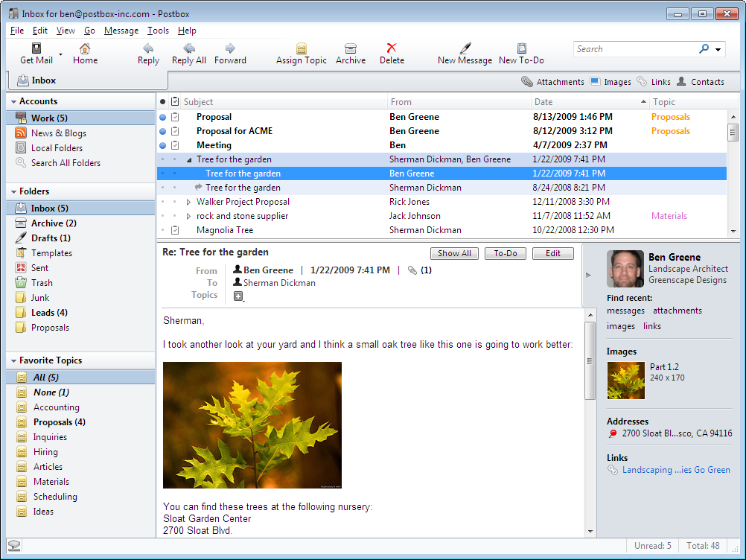Sort messages by Date column
The width and height of the screenshot is (746, 560).
[590, 102]
